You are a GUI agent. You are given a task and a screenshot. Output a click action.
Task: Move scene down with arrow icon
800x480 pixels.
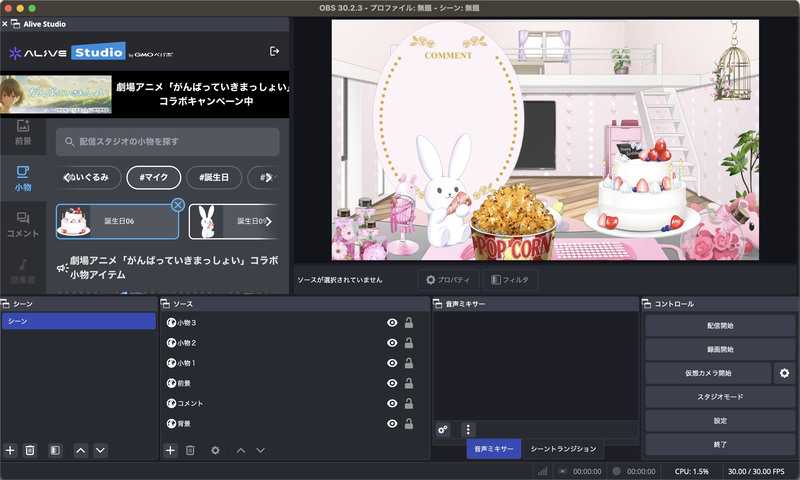(x=101, y=450)
